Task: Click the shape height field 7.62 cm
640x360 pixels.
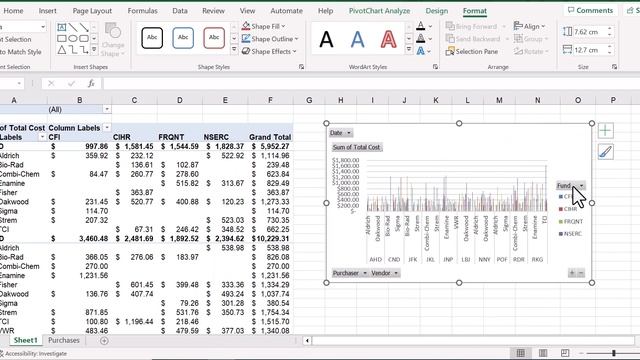Action: pyautogui.click(x=589, y=32)
